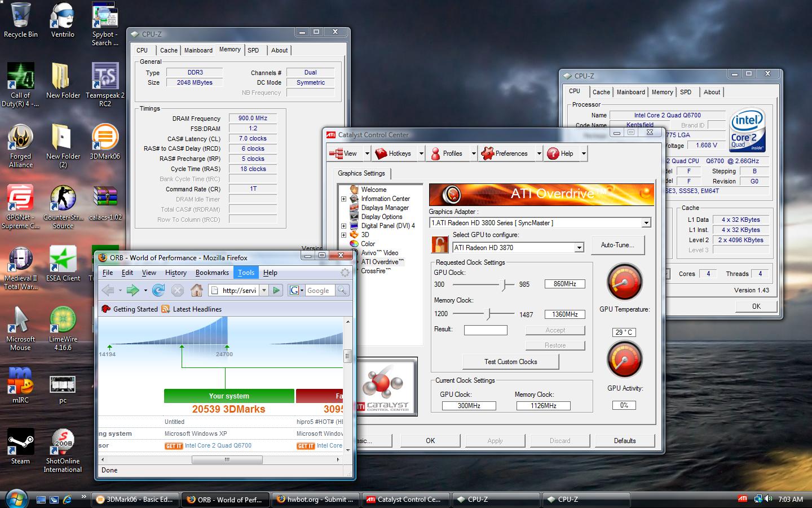
Task: Switch to the SPD tab in left CPU-Z
Action: (x=253, y=50)
